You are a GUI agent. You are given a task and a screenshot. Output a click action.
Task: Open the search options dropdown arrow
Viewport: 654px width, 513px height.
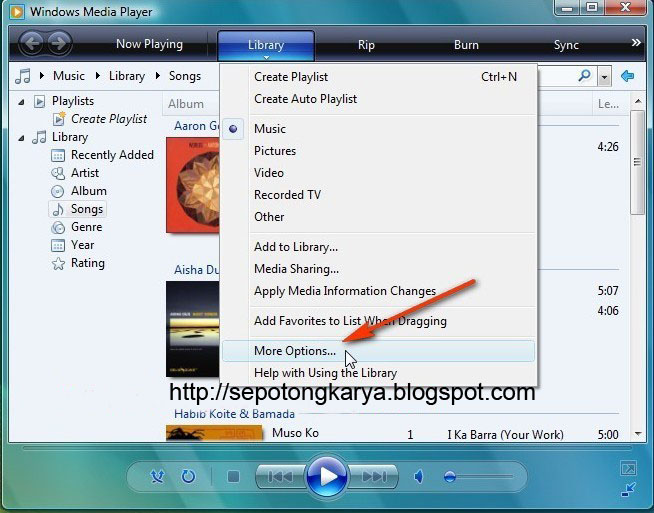(x=604, y=77)
